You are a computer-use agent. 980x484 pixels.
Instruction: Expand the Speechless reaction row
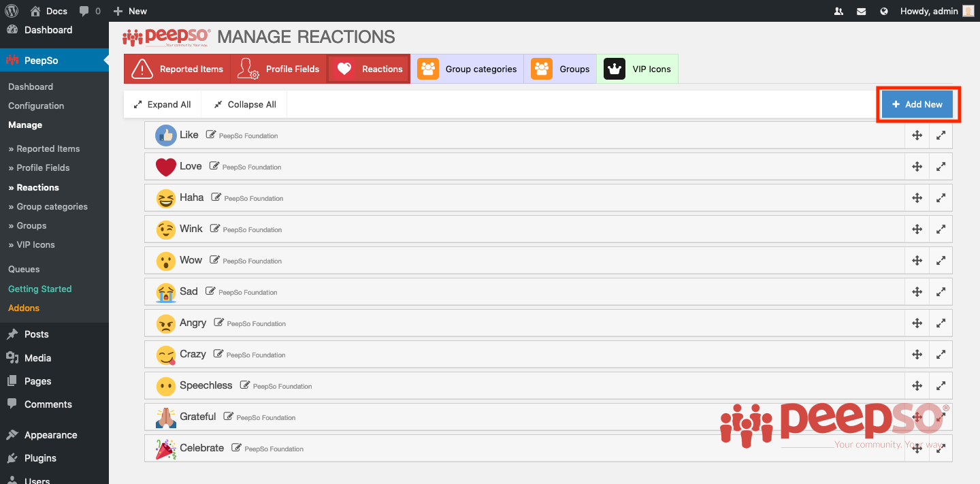[x=941, y=386]
